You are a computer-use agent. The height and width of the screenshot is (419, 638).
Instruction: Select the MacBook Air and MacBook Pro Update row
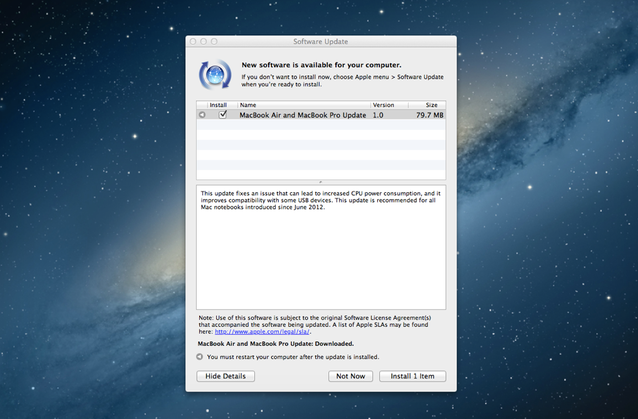(x=300, y=115)
